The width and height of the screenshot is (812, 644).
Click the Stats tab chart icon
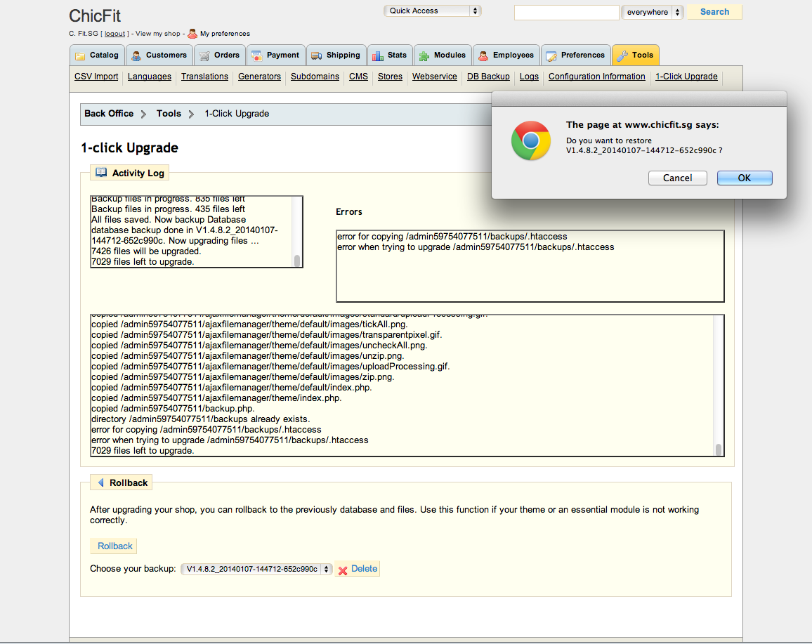click(377, 56)
